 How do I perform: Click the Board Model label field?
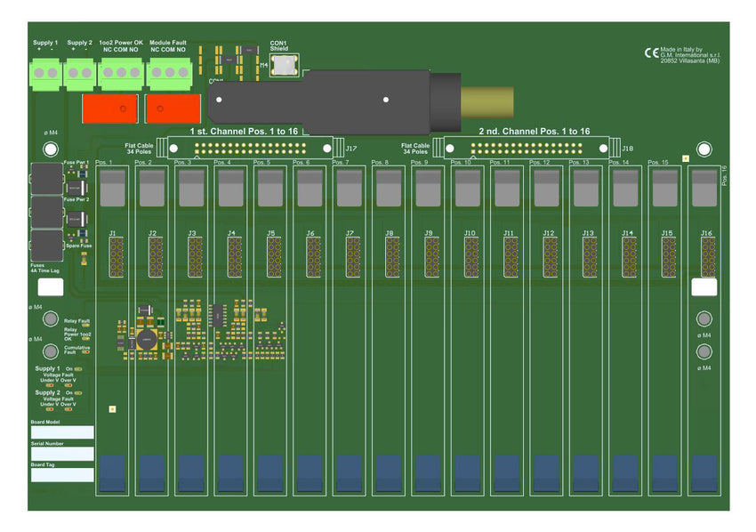coord(61,433)
